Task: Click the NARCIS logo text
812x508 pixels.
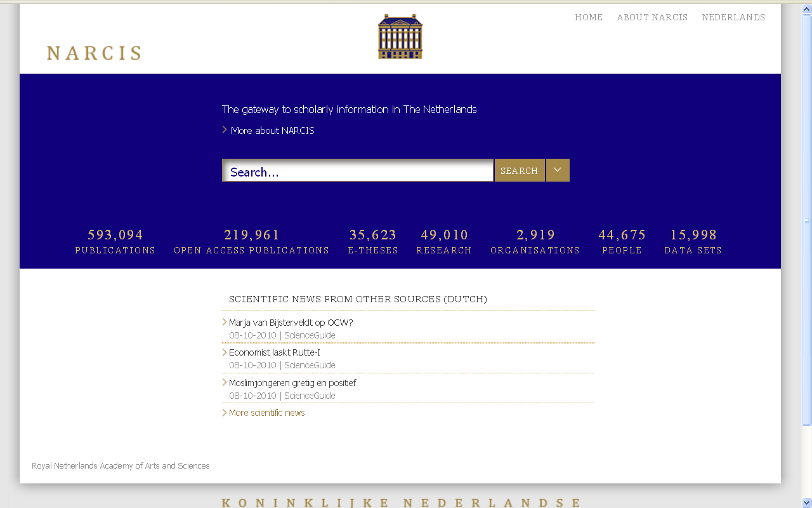Action: tap(95, 53)
